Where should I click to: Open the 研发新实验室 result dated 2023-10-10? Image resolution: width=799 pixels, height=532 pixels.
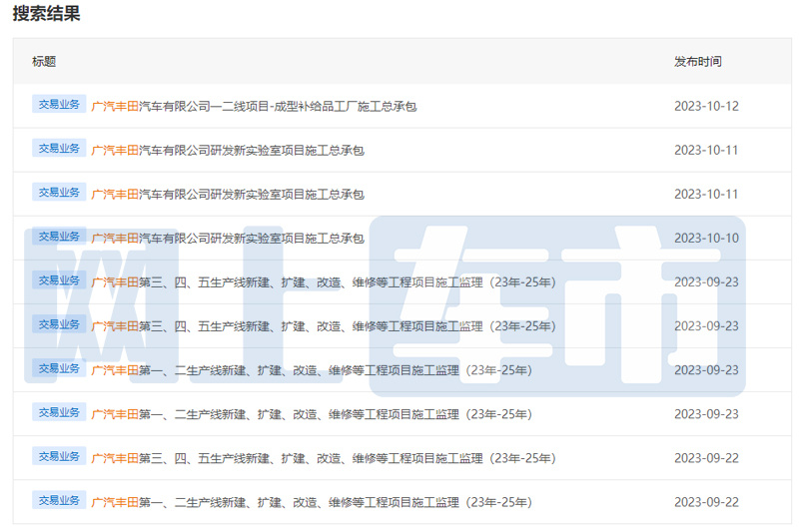(x=228, y=239)
